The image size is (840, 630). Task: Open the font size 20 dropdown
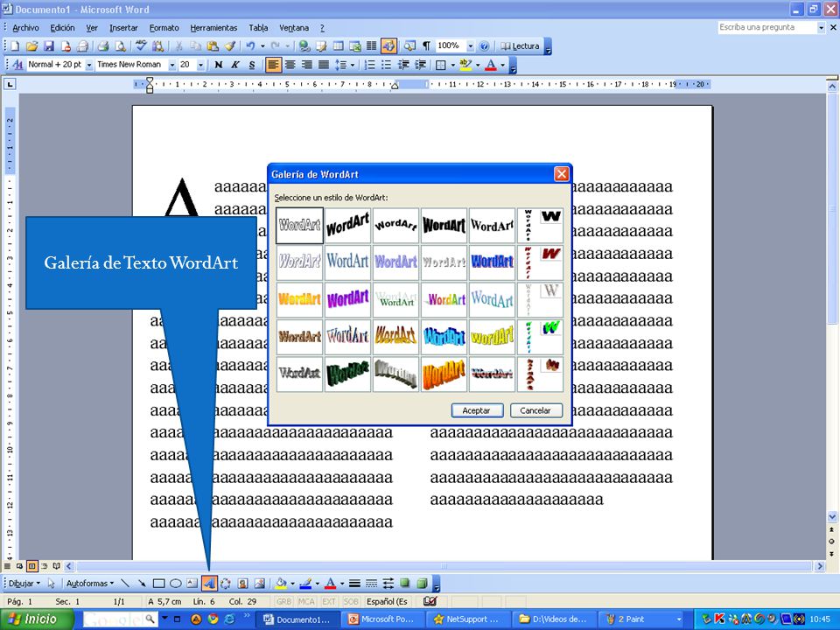click(200, 66)
